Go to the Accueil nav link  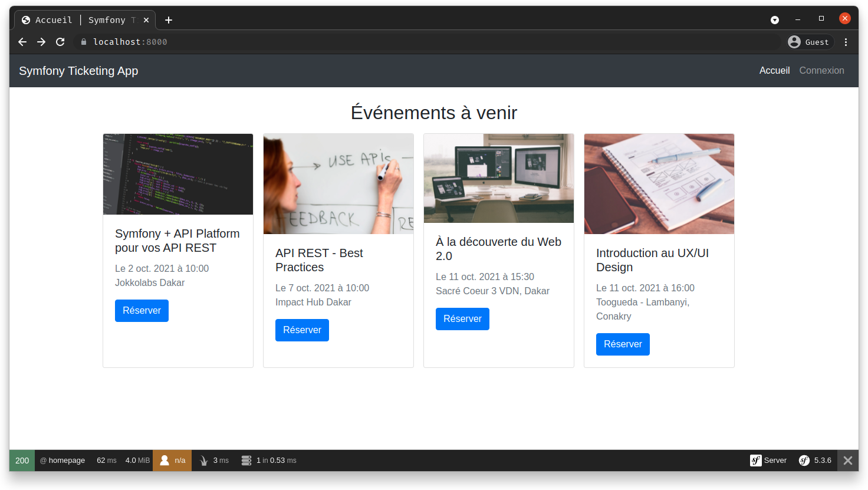pos(774,70)
